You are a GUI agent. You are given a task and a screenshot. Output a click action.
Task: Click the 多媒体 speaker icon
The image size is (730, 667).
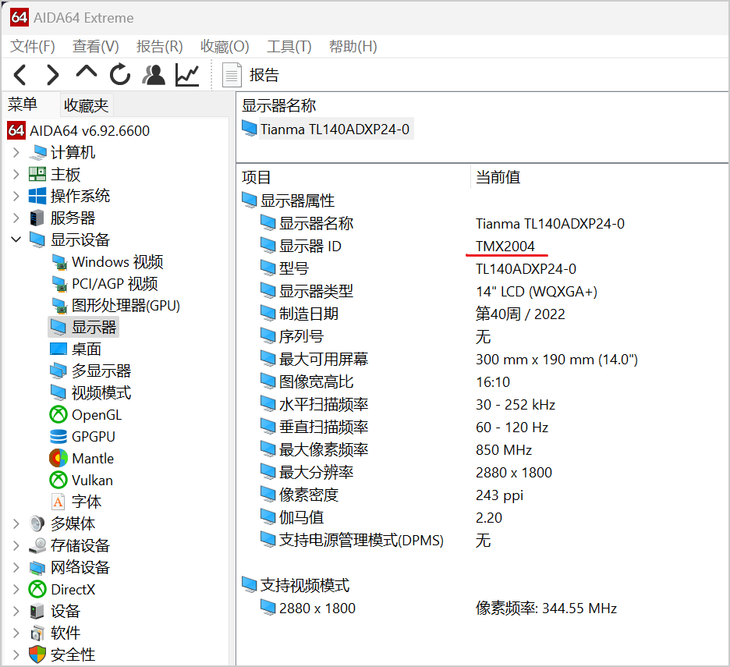[37, 524]
